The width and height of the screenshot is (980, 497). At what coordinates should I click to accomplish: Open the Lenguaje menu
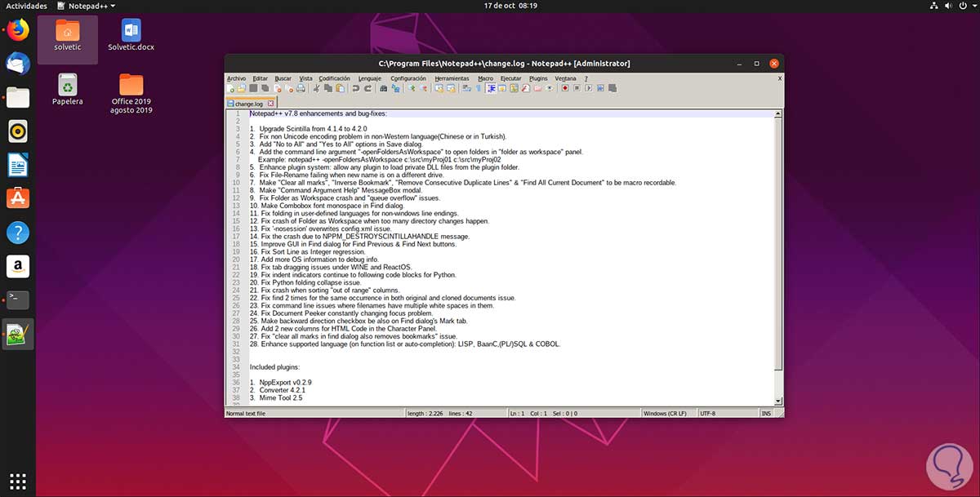tap(369, 78)
